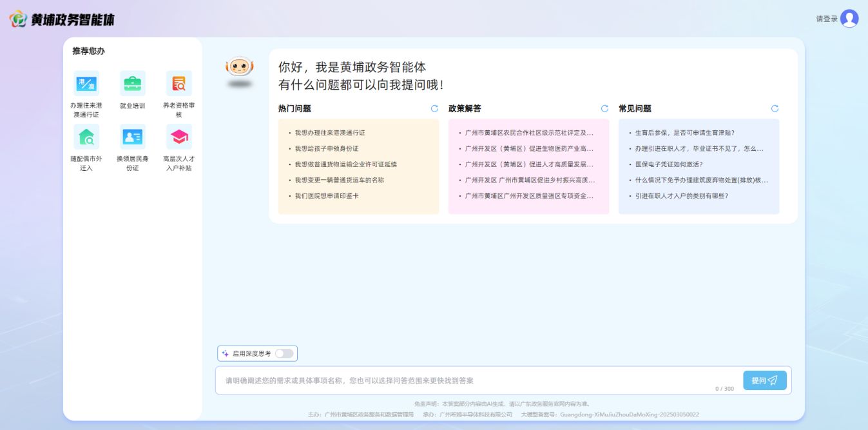Screen dimensions: 868x430
Task: Click the 办理往来港澳通行证 icon
Action: [86, 84]
